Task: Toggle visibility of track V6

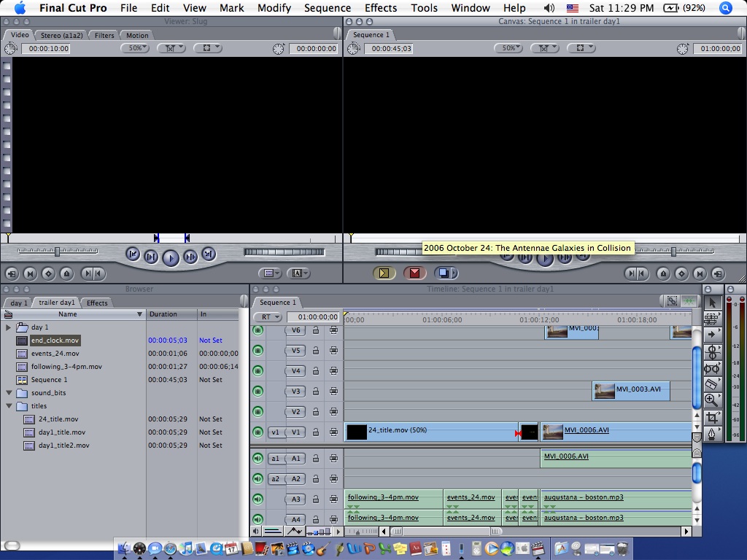Action: tap(258, 330)
